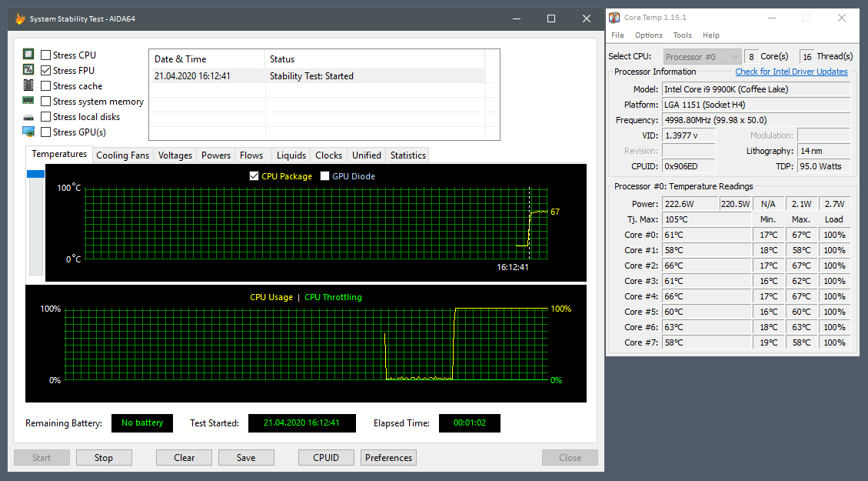
Task: Click the Core Temp app icon in title bar
Action: click(x=614, y=18)
